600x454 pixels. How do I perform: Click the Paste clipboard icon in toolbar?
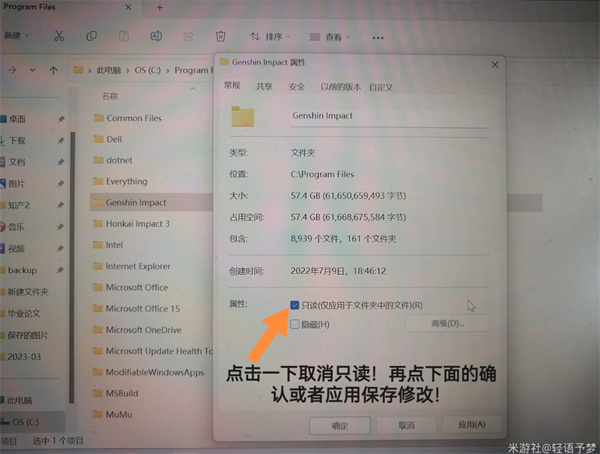pyautogui.click(x=124, y=36)
